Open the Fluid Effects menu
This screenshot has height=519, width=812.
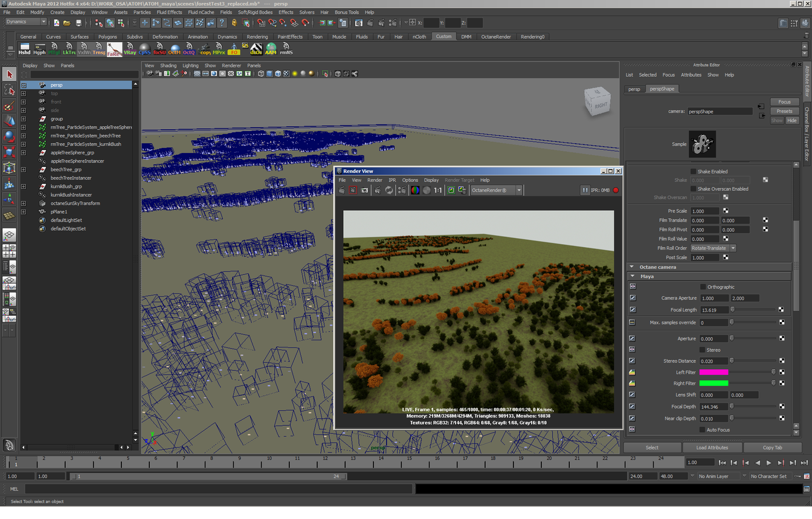coord(169,12)
